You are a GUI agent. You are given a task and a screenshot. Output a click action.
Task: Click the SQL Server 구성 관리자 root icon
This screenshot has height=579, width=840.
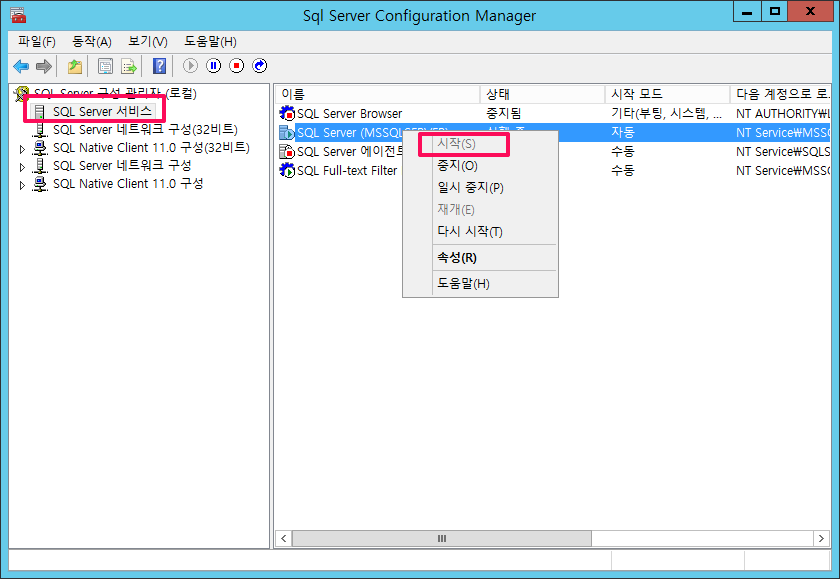coord(21,93)
